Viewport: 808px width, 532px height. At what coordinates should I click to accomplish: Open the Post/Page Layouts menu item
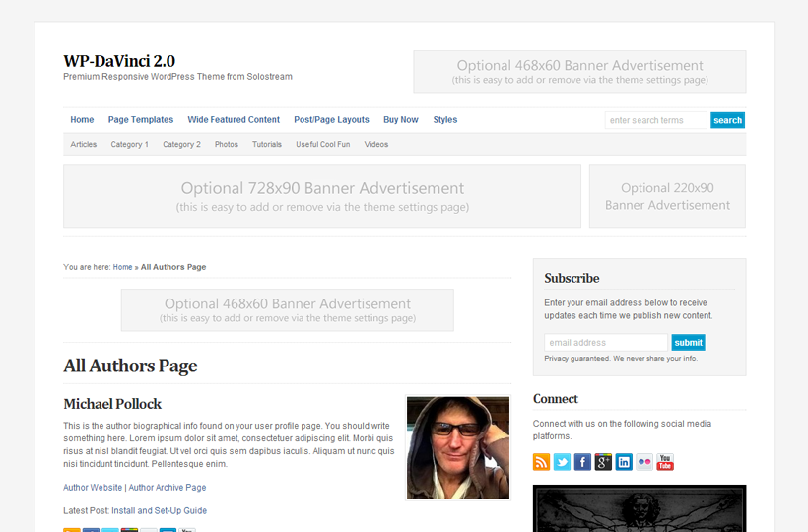point(331,119)
